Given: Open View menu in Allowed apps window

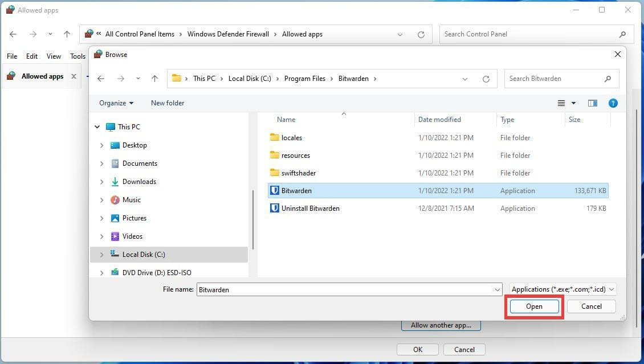Looking at the screenshot, I should point(54,56).
